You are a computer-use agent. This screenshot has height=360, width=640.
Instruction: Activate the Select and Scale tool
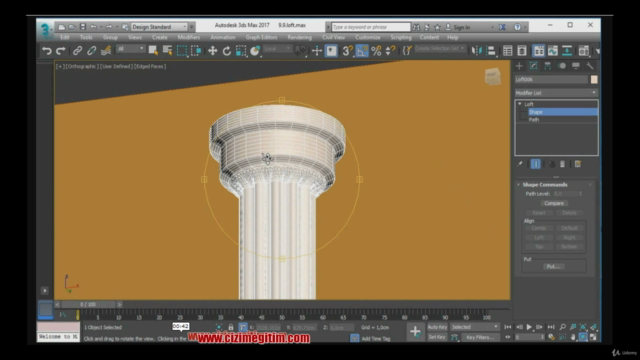point(241,51)
